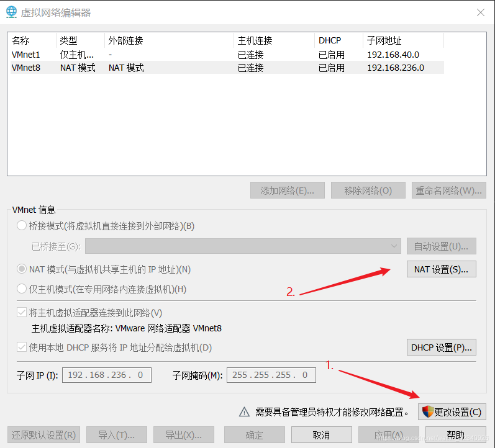The height and width of the screenshot is (448, 495).
Task: Click 更改设置(C) shield button
Action: pyautogui.click(x=452, y=412)
